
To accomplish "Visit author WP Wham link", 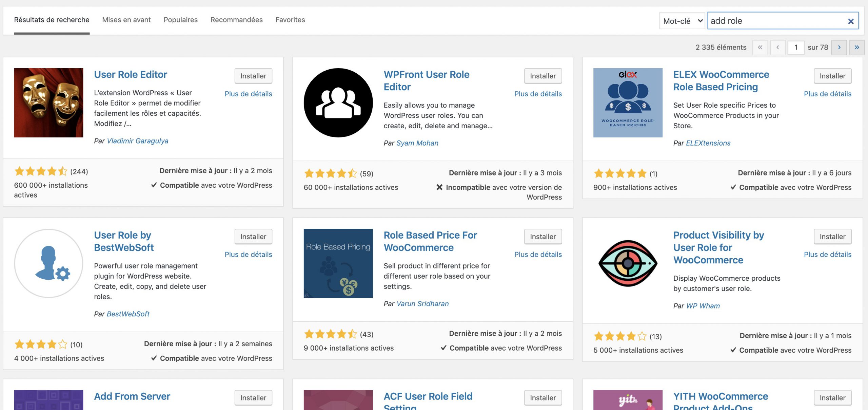I will click(x=703, y=306).
